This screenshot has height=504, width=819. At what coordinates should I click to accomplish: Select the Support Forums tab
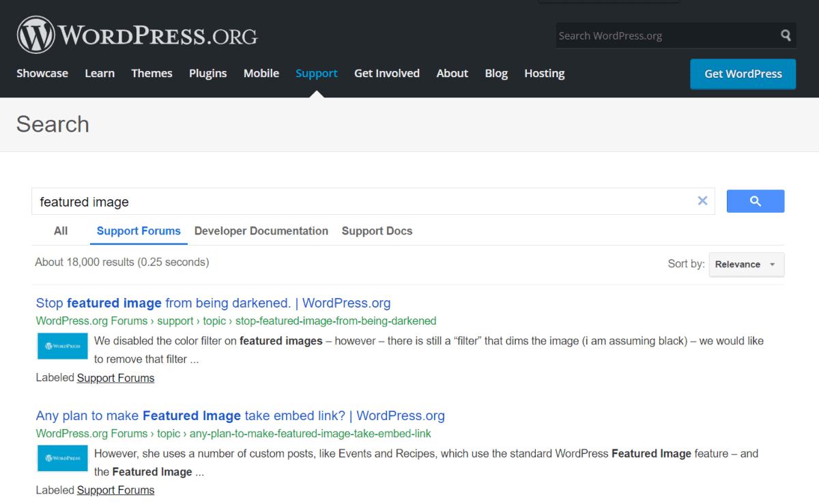139,231
